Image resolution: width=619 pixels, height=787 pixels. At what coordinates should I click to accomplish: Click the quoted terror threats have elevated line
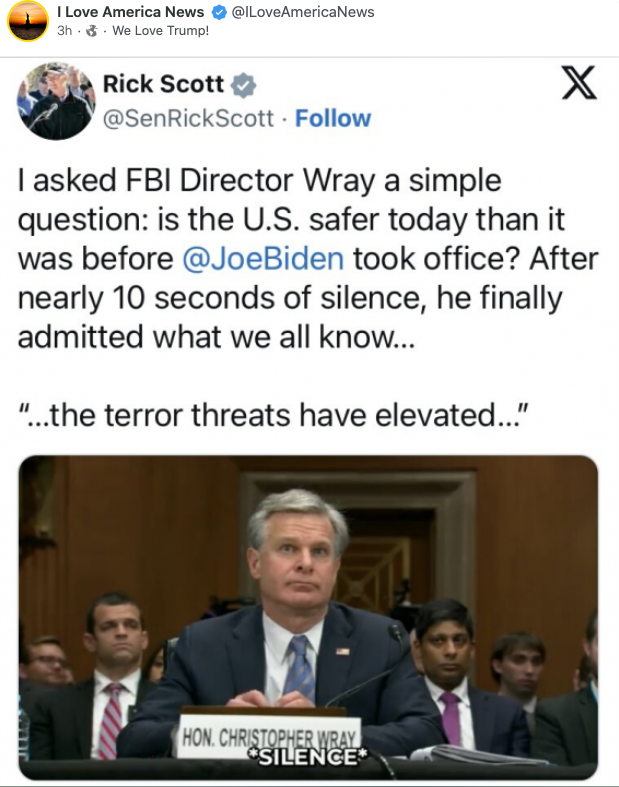pos(272,414)
